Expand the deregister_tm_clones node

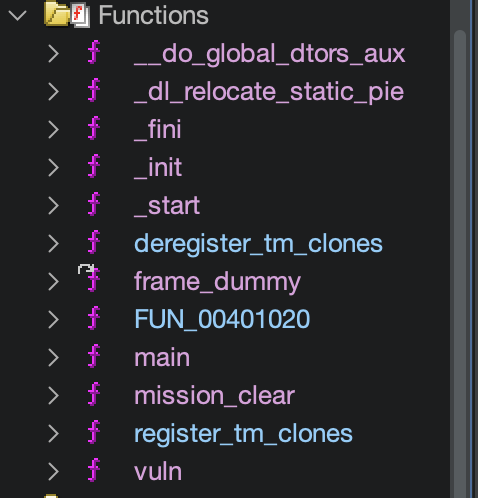pos(54,244)
